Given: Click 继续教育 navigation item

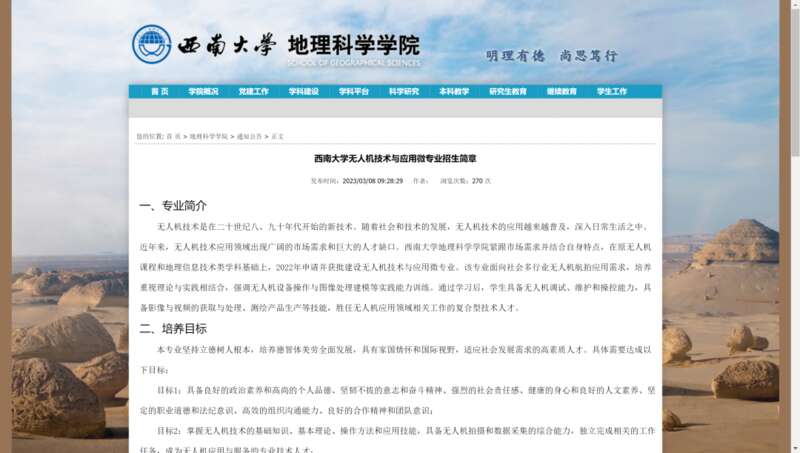Looking at the screenshot, I should tap(561, 91).
